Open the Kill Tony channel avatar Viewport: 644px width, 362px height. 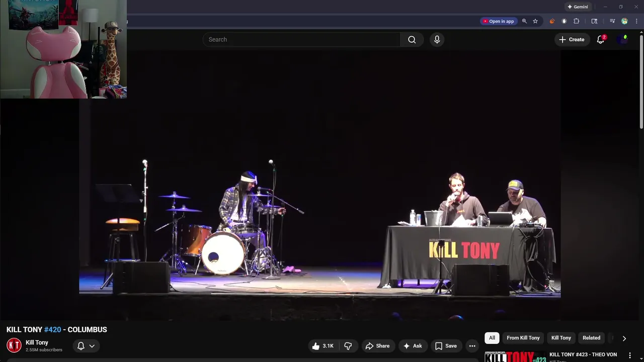tap(14, 345)
